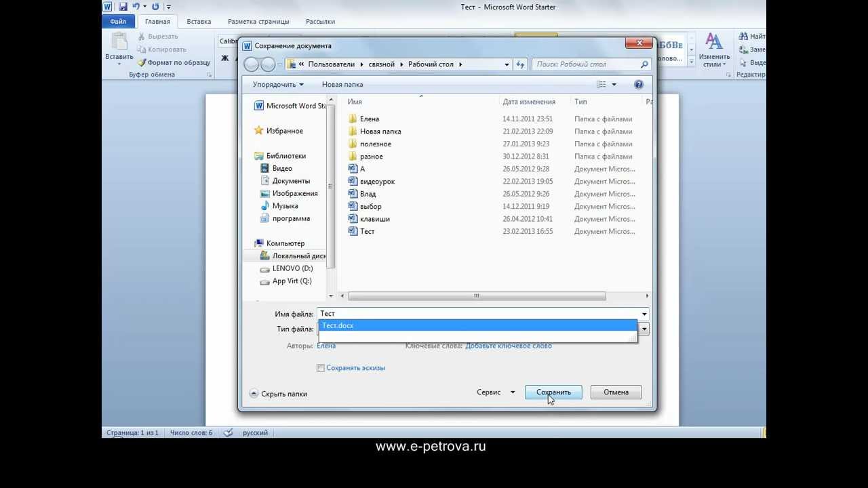Select the Word document named А
Image resolution: width=868 pixels, height=488 pixels.
(357, 169)
